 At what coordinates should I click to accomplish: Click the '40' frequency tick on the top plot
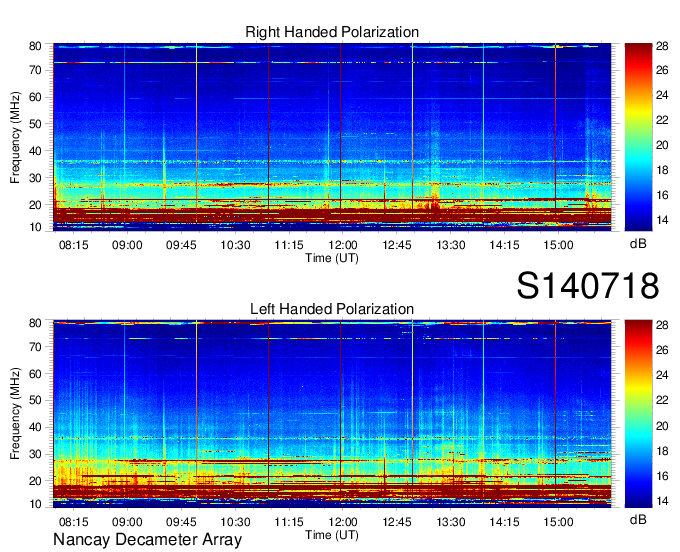(35, 151)
